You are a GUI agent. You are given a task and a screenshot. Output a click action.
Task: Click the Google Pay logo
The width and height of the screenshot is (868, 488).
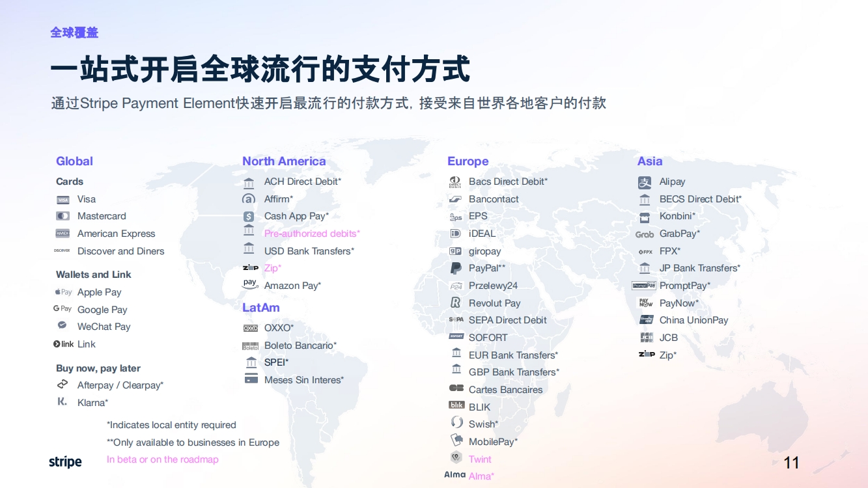click(x=63, y=309)
